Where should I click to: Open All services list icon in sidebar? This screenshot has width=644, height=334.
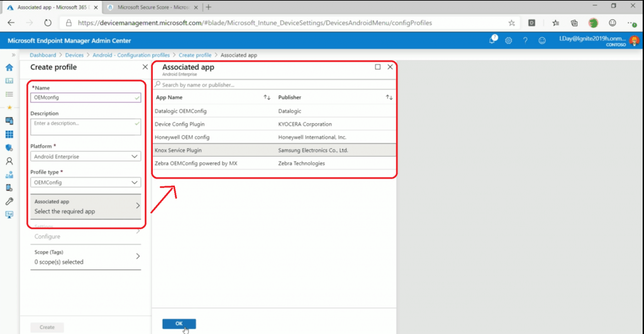pos(9,94)
